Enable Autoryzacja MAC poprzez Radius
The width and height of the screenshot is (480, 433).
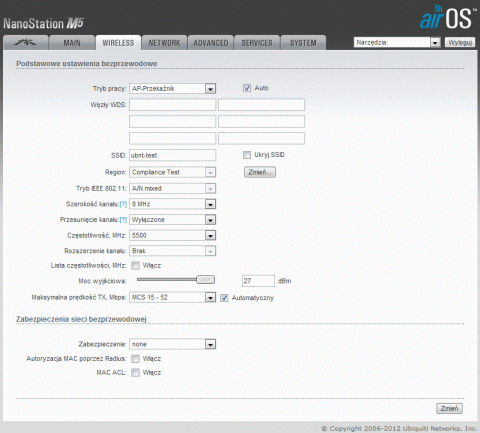(x=135, y=359)
